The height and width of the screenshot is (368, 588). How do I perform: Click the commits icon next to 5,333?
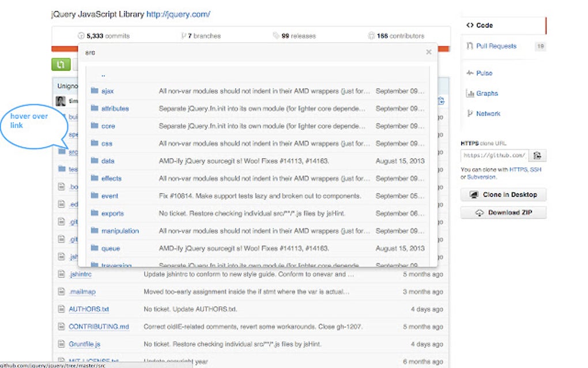tap(80, 36)
